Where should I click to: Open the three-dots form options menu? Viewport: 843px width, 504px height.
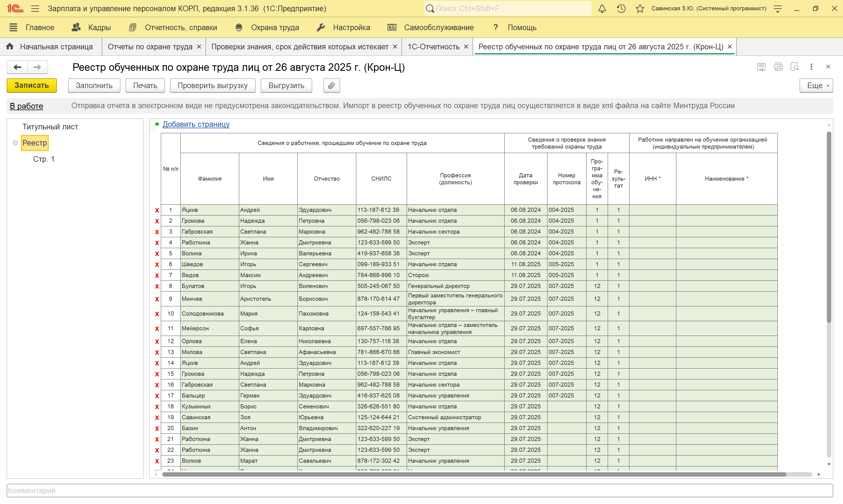coord(811,67)
